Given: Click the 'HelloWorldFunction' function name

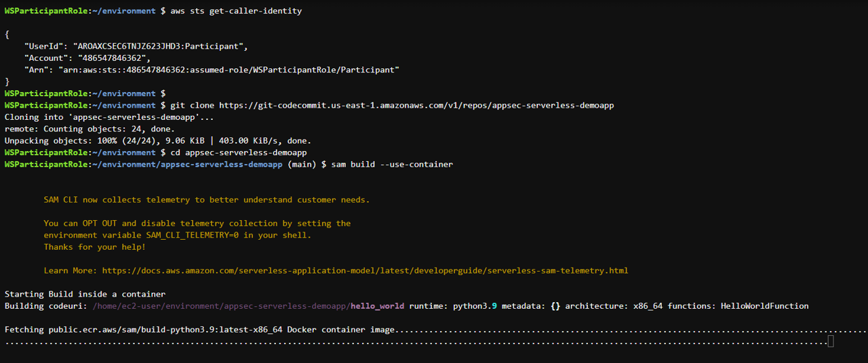Looking at the screenshot, I should (x=765, y=306).
